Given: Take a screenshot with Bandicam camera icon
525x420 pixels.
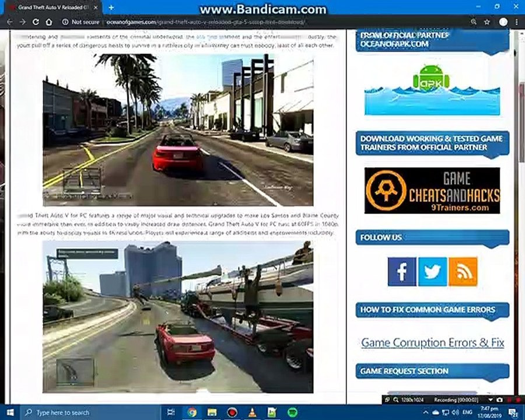Looking at the screenshot, I should (x=499, y=400).
